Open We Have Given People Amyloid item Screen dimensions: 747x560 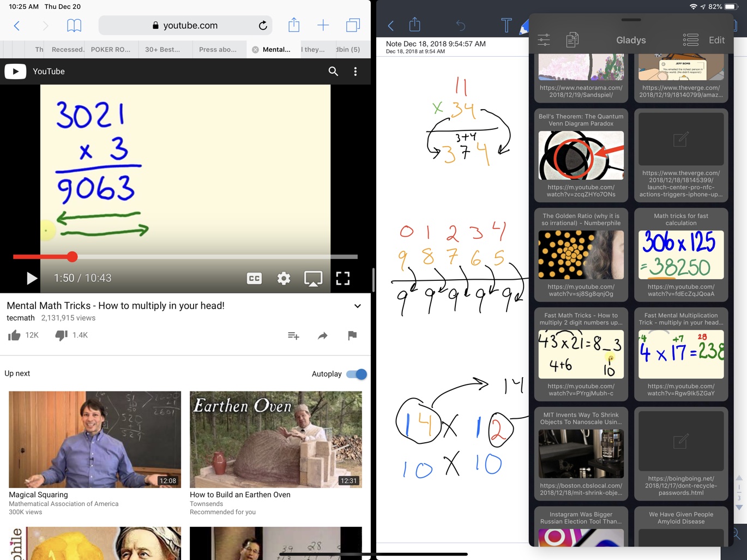coord(681,527)
